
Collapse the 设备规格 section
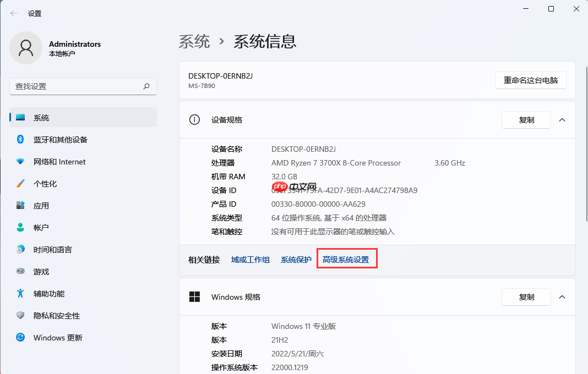pyautogui.click(x=562, y=119)
